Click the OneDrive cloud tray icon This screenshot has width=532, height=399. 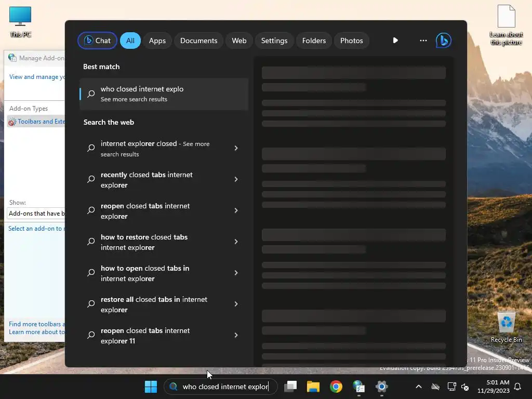click(435, 387)
